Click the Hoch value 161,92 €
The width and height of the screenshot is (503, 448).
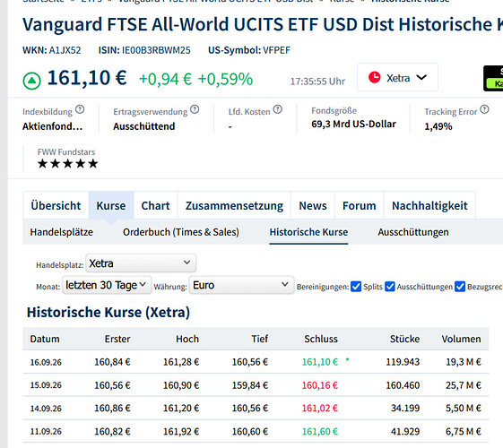pyautogui.click(x=181, y=431)
